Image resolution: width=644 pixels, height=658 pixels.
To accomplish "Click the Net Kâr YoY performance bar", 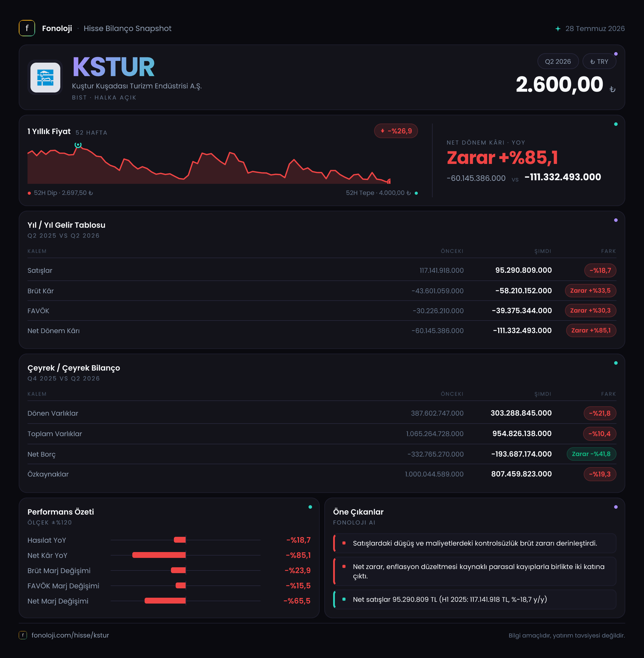I will [159, 555].
